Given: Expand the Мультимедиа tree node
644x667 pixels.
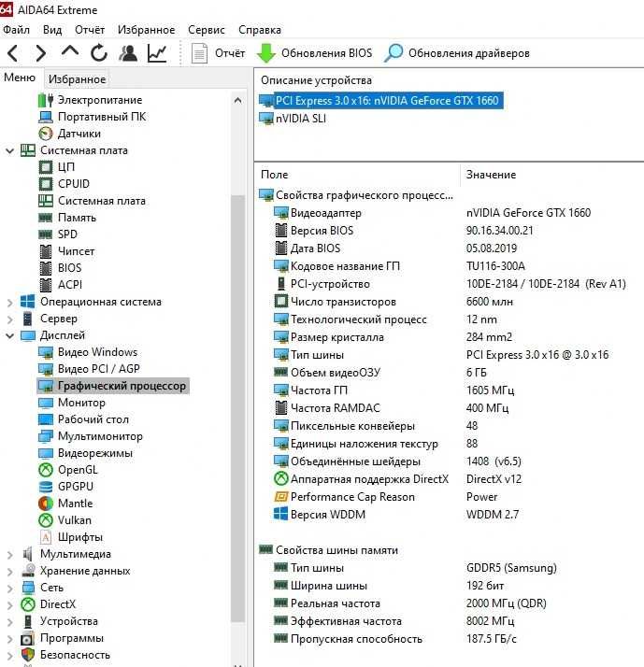Looking at the screenshot, I should click(x=9, y=554).
